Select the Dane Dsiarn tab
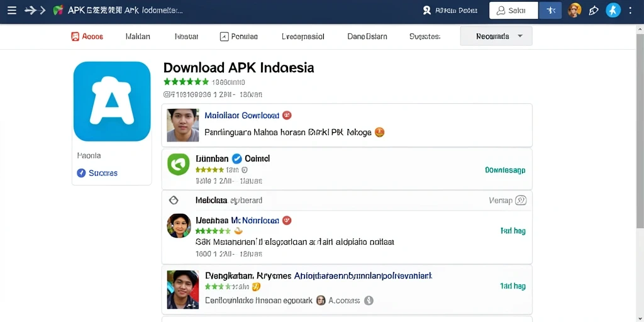644x322 pixels. (367, 36)
